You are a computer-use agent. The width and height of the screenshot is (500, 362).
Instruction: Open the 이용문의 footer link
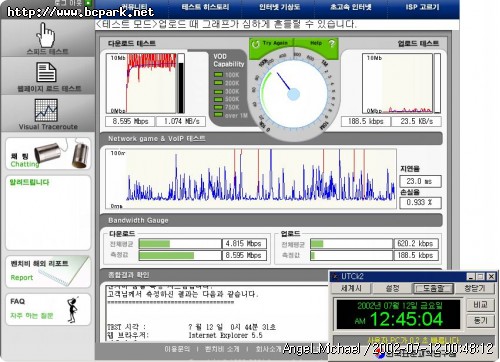[x=177, y=349]
